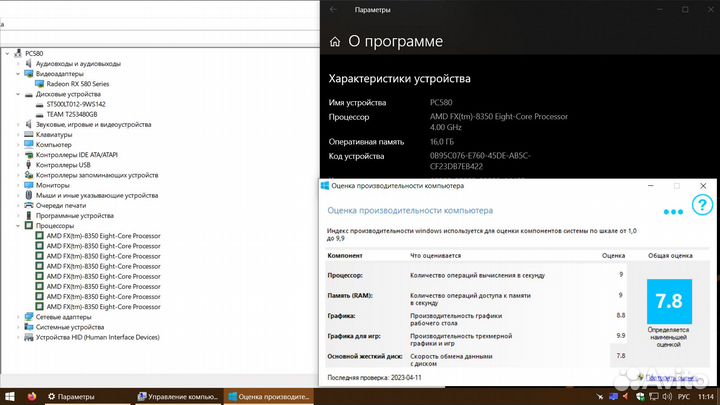Click the Основной жесткий диск score 7.8
The image size is (720, 405).
click(x=621, y=355)
